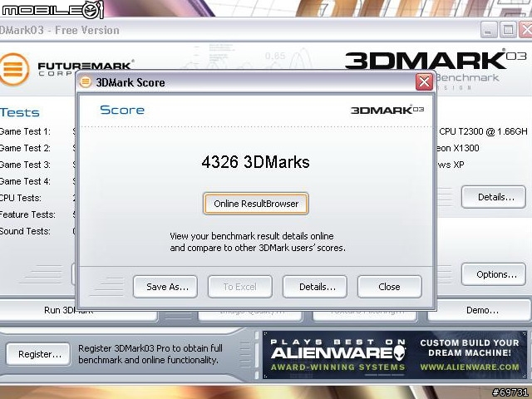This screenshot has width=532, height=399.
Task: Click the Tests section heading
Action: point(20,112)
